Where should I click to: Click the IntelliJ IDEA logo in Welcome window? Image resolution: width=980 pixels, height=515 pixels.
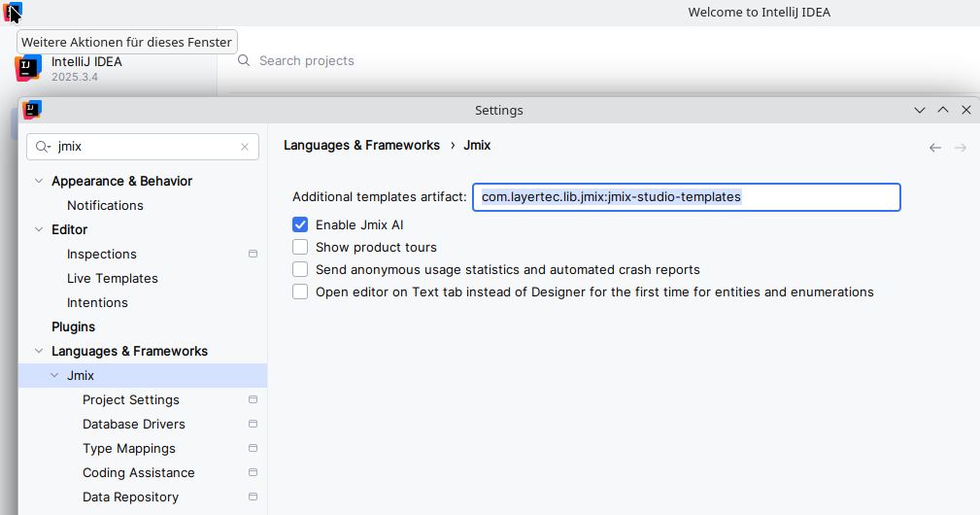tap(28, 68)
